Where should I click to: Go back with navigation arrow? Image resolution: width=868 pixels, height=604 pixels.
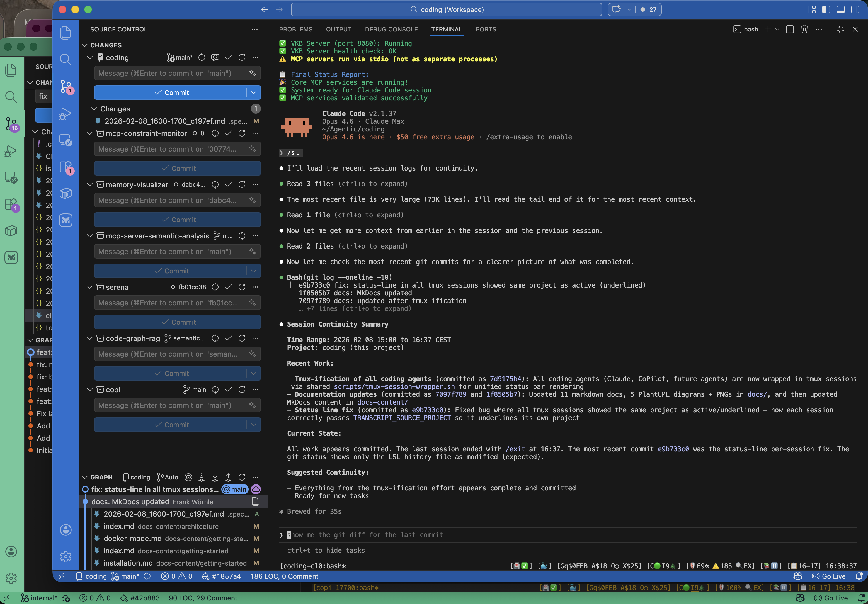click(265, 9)
